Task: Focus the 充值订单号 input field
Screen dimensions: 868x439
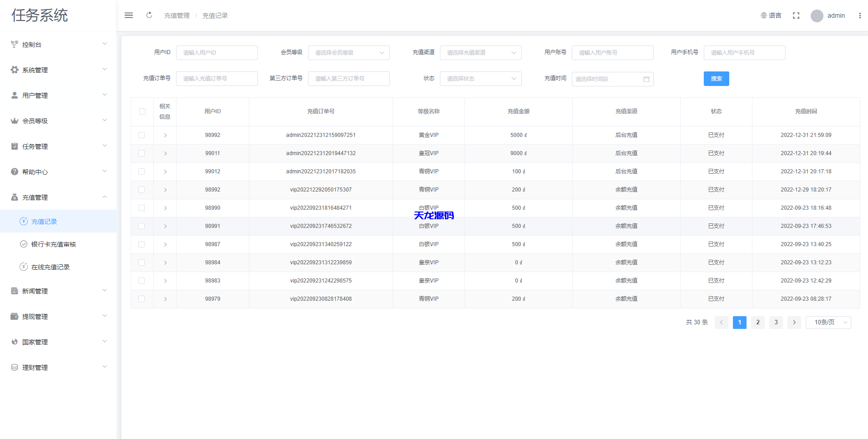Action: pos(217,79)
